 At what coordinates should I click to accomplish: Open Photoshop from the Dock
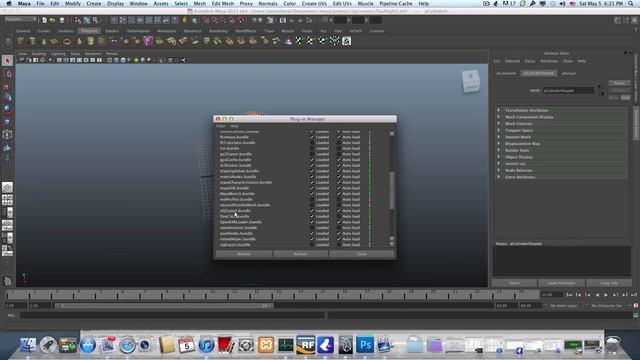point(365,345)
